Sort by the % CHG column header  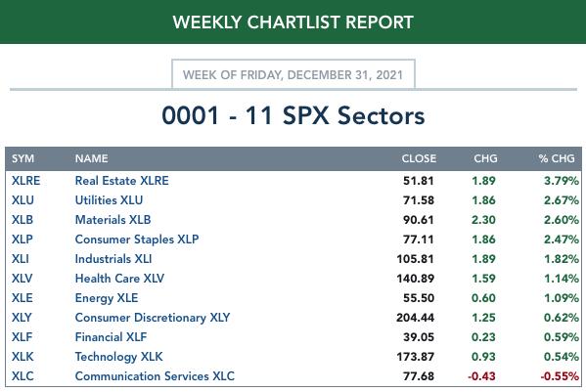click(x=557, y=158)
